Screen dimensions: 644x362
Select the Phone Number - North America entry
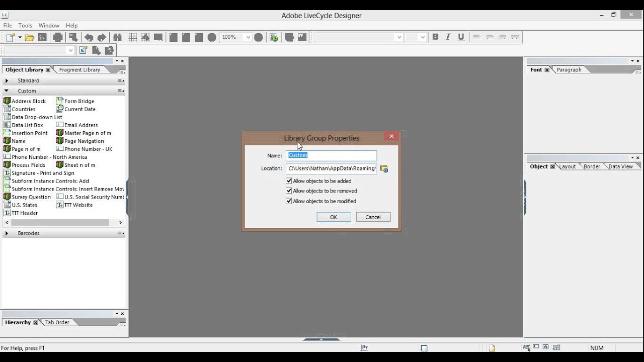point(45,157)
